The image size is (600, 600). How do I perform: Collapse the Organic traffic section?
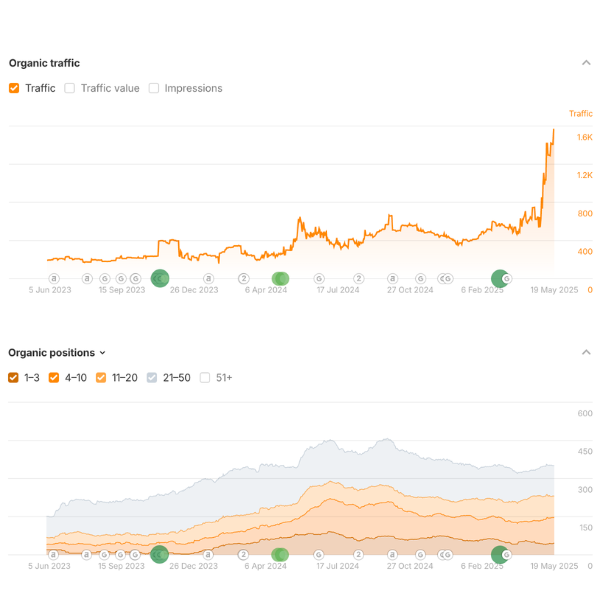click(586, 63)
